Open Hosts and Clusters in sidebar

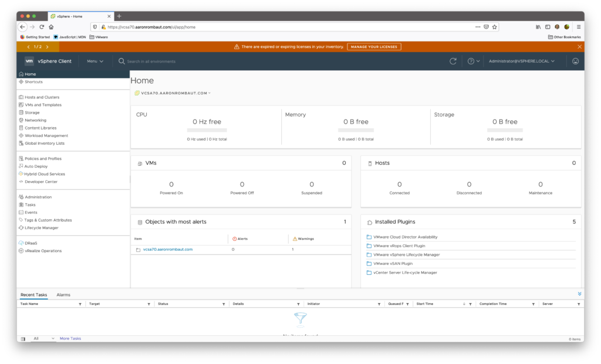point(42,97)
